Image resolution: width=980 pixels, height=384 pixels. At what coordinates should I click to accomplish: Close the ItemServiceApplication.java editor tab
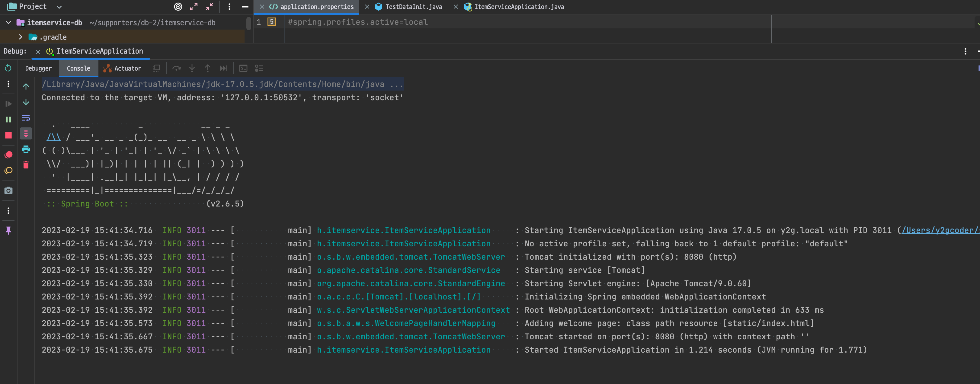click(x=456, y=7)
